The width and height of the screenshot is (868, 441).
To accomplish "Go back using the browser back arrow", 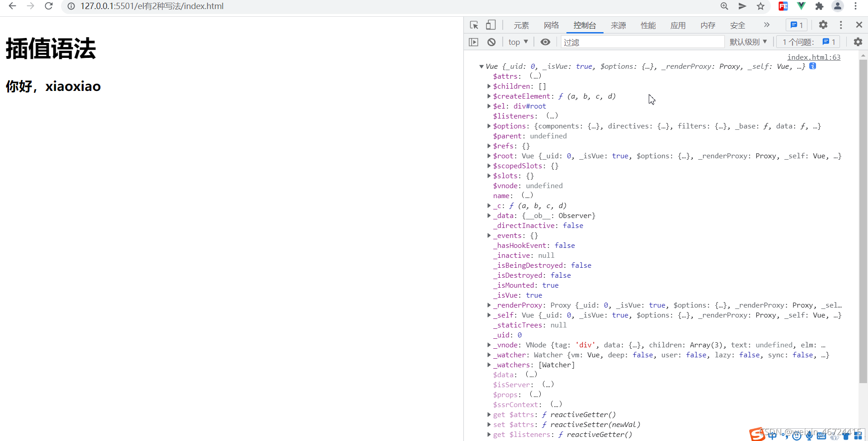I will (x=12, y=6).
